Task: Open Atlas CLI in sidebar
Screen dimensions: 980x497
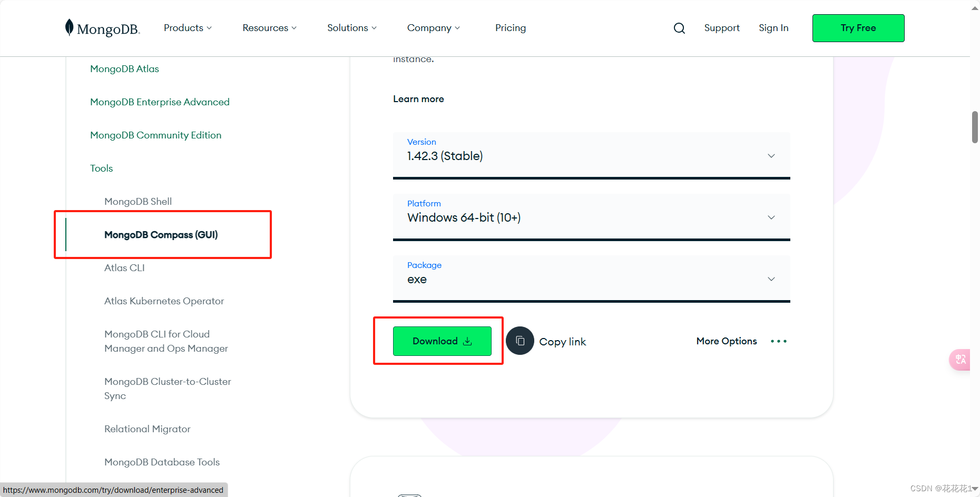Action: [x=124, y=268]
